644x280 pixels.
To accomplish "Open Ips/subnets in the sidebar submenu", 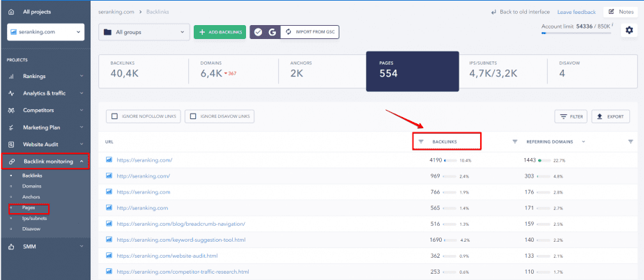I will tap(35, 219).
